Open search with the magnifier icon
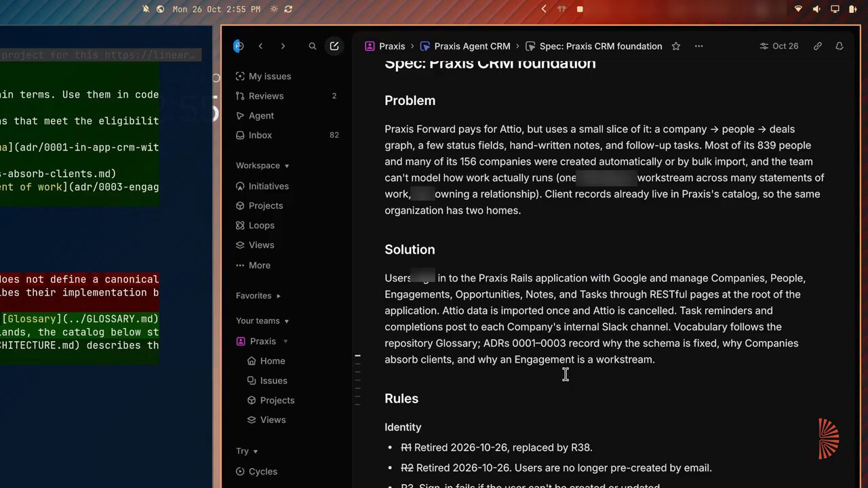 313,46
